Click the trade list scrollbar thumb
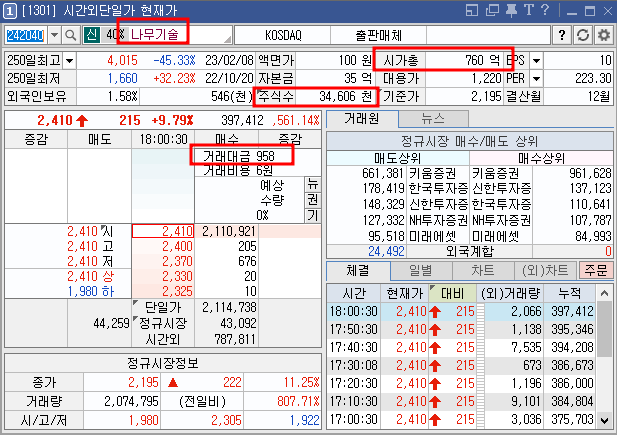Screen dimensions: 617x435 [x=604, y=329]
